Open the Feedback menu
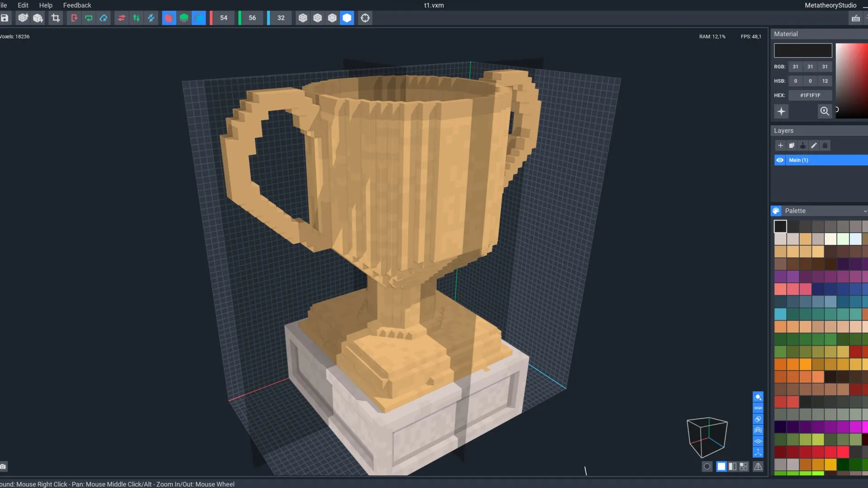Viewport: 868px width, 488px height. 77,5
